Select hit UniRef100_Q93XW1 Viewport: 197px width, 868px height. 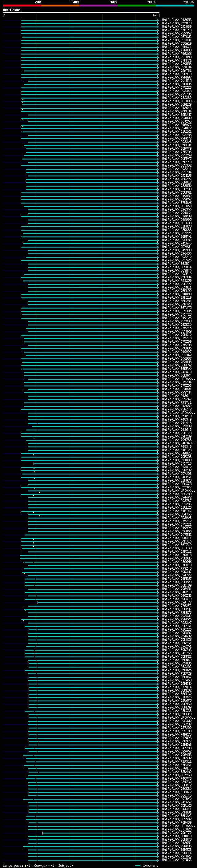[x=176, y=40]
